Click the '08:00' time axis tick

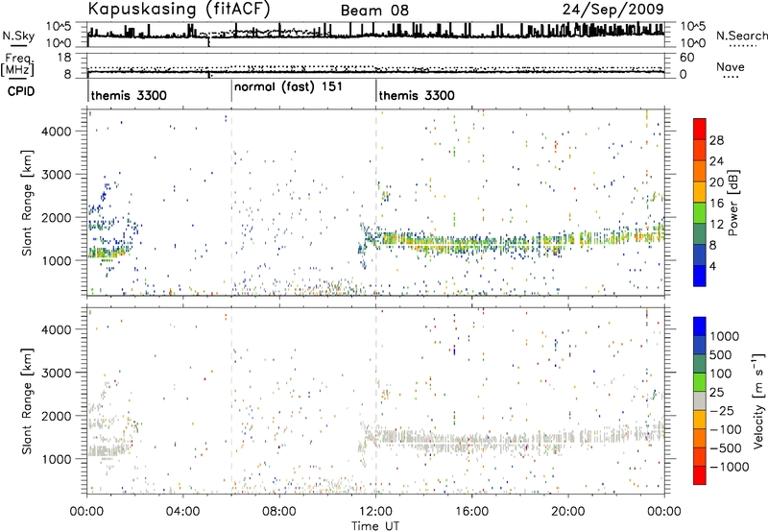click(279, 512)
